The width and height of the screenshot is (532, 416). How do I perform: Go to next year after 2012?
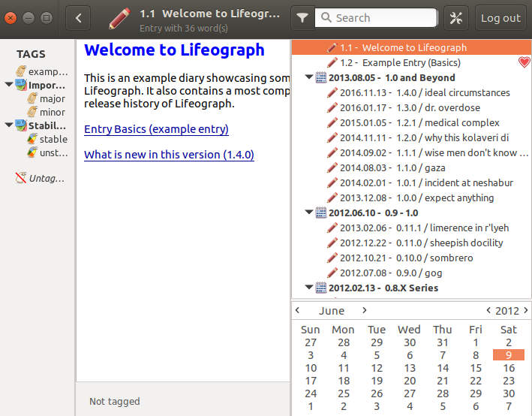click(x=525, y=310)
